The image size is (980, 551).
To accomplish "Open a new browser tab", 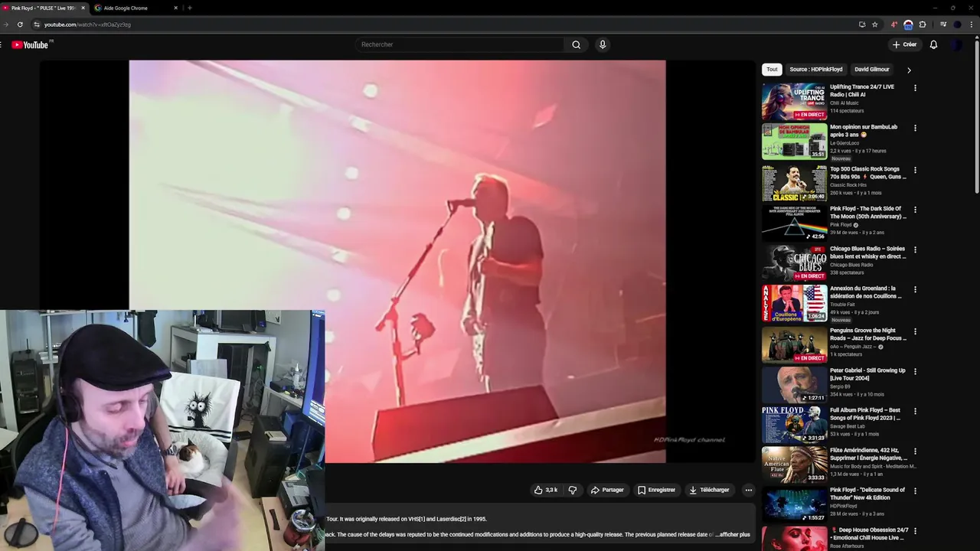I will pyautogui.click(x=189, y=8).
